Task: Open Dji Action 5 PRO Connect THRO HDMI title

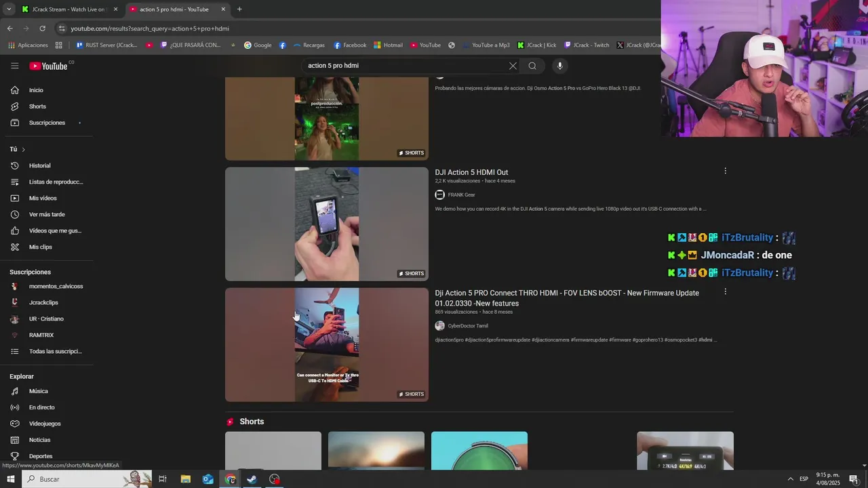Action: [x=567, y=298]
